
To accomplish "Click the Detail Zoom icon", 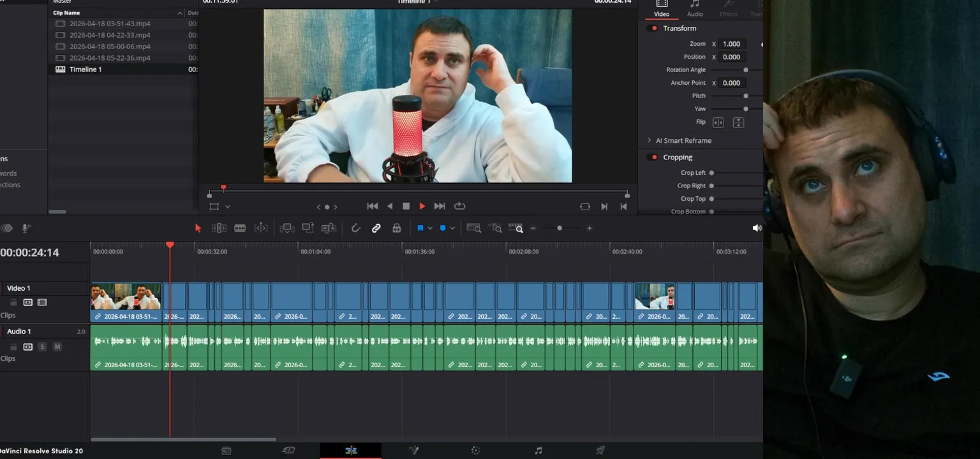I will (x=496, y=228).
